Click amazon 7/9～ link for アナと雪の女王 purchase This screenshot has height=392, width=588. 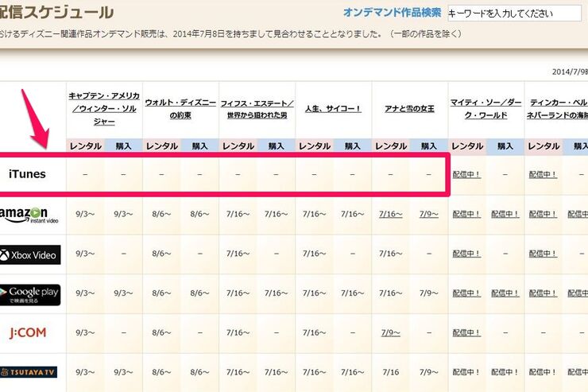[428, 214]
